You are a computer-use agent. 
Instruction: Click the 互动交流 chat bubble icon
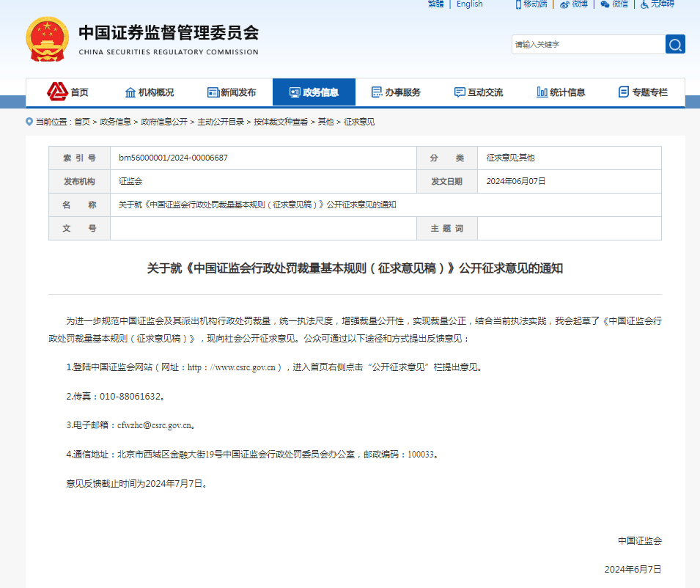460,92
